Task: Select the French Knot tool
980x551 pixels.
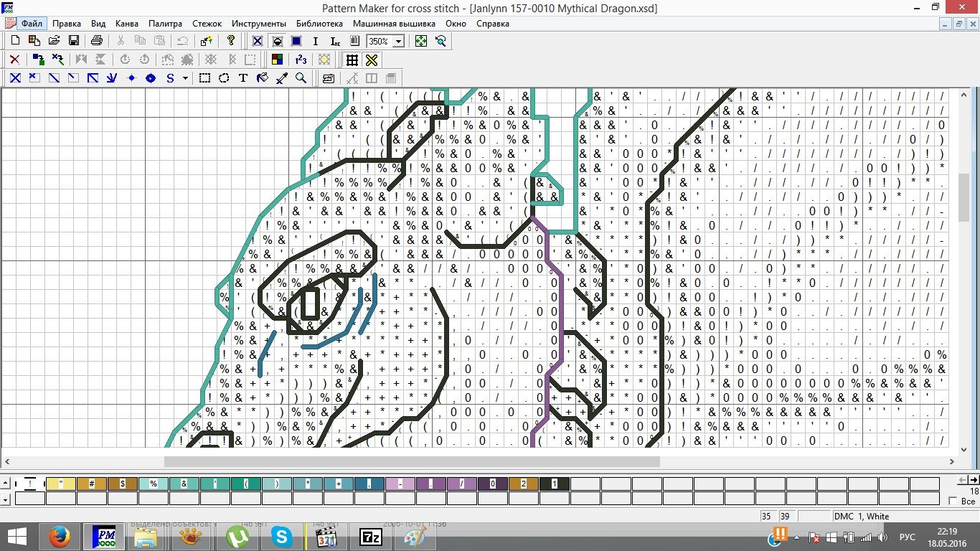Action: (x=131, y=78)
